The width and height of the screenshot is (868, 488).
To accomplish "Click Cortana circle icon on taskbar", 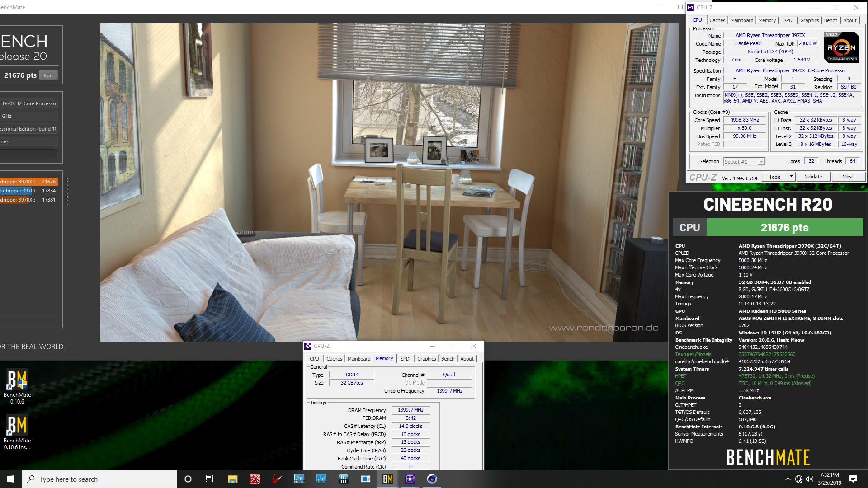I will pos(188,479).
